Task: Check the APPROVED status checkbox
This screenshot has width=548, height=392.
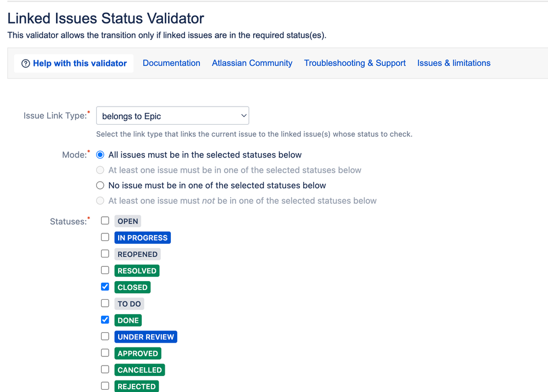Action: coord(105,353)
